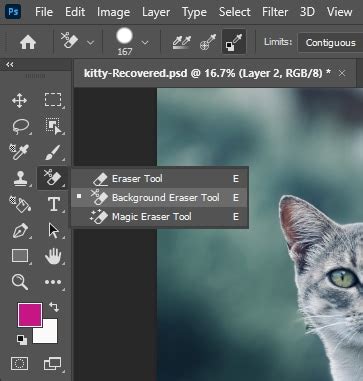
Task: Close the kitty-Recovered.psd tab
Action: pyautogui.click(x=342, y=74)
